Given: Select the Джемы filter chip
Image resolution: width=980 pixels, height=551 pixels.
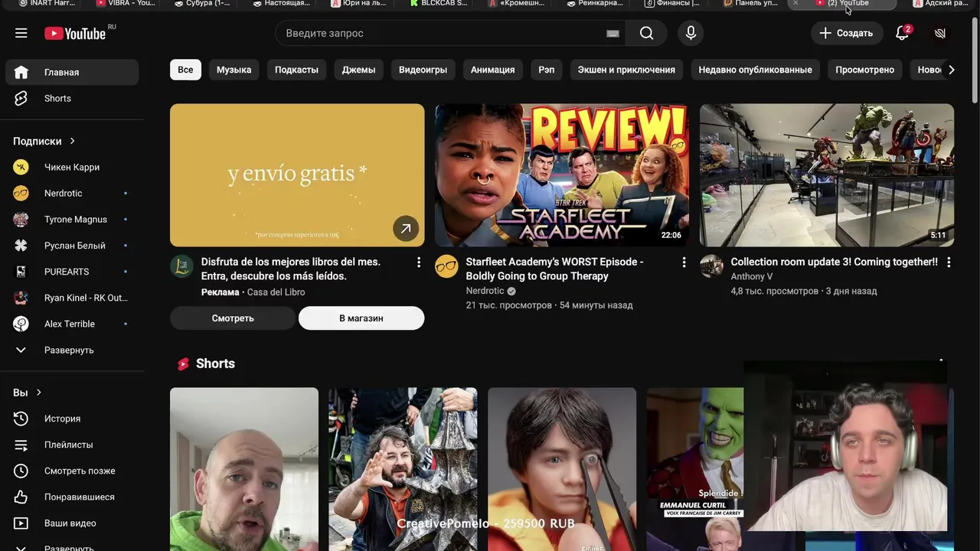Looking at the screenshot, I should coord(358,70).
